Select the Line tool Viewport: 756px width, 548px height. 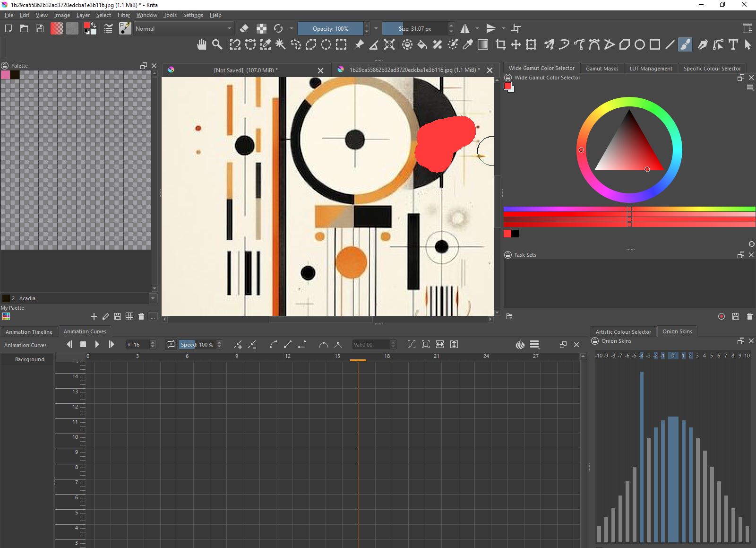click(x=670, y=45)
